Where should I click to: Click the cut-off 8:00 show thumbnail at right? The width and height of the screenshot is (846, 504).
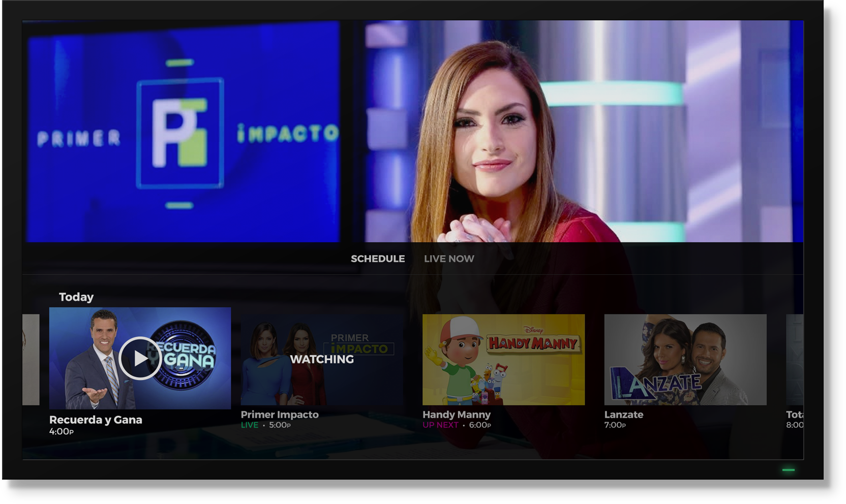tap(795, 359)
